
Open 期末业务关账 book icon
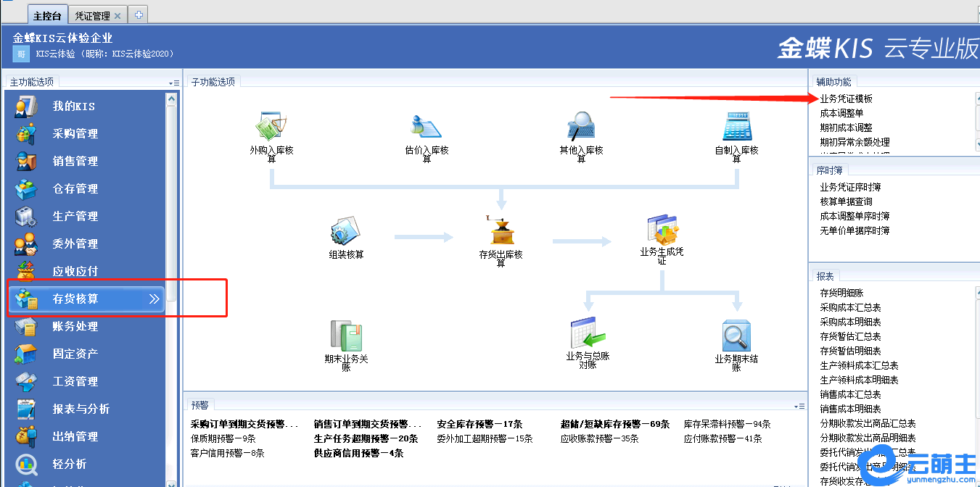(346, 336)
